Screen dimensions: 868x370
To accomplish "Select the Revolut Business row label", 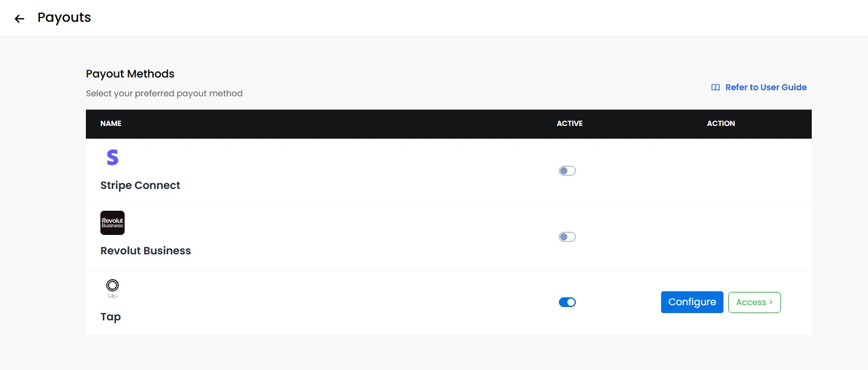I will coord(146,251).
